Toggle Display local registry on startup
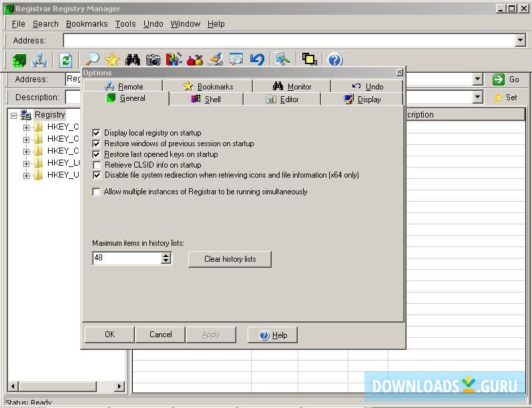The width and height of the screenshot is (532, 408). [x=96, y=133]
